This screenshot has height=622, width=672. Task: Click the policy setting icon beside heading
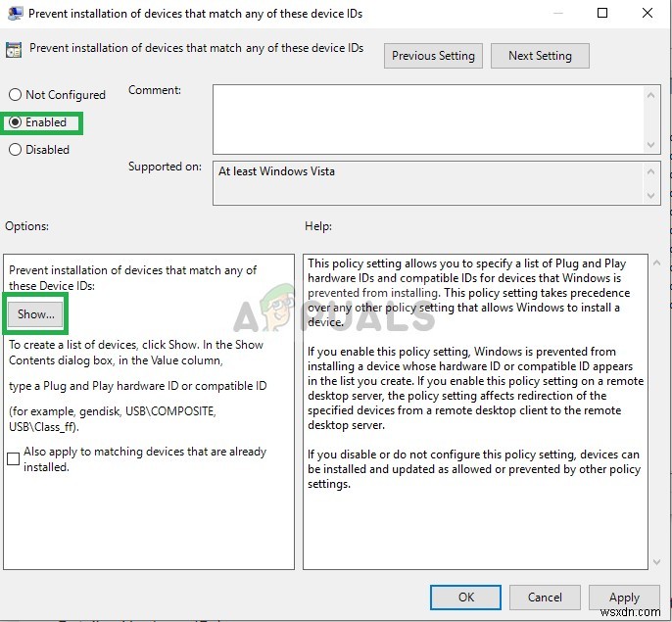coord(14,50)
